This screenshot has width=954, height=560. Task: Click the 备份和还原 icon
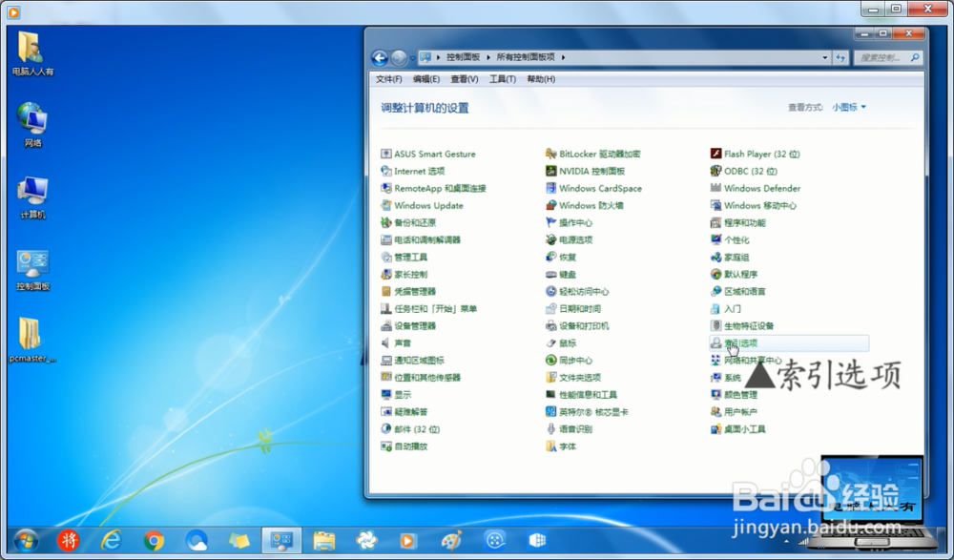click(385, 223)
